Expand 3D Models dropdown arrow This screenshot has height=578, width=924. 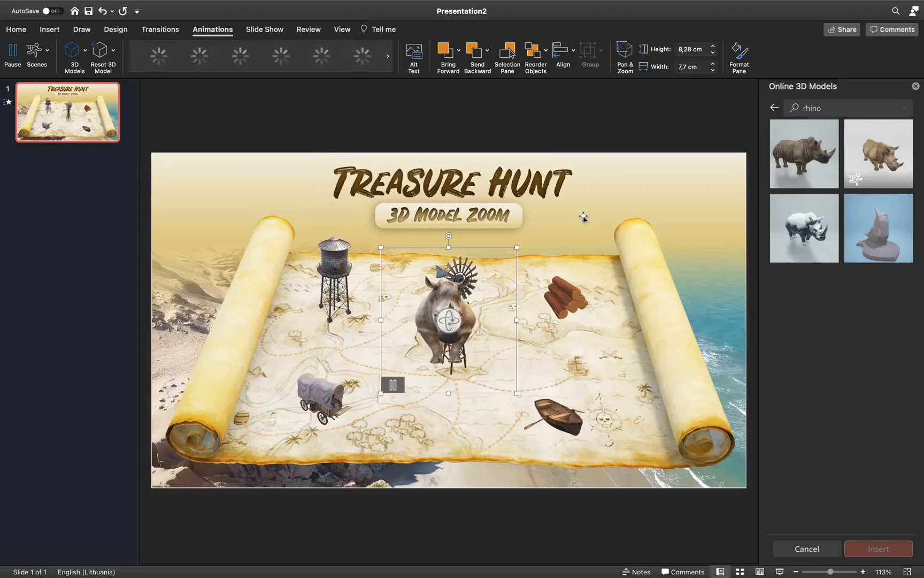point(85,50)
